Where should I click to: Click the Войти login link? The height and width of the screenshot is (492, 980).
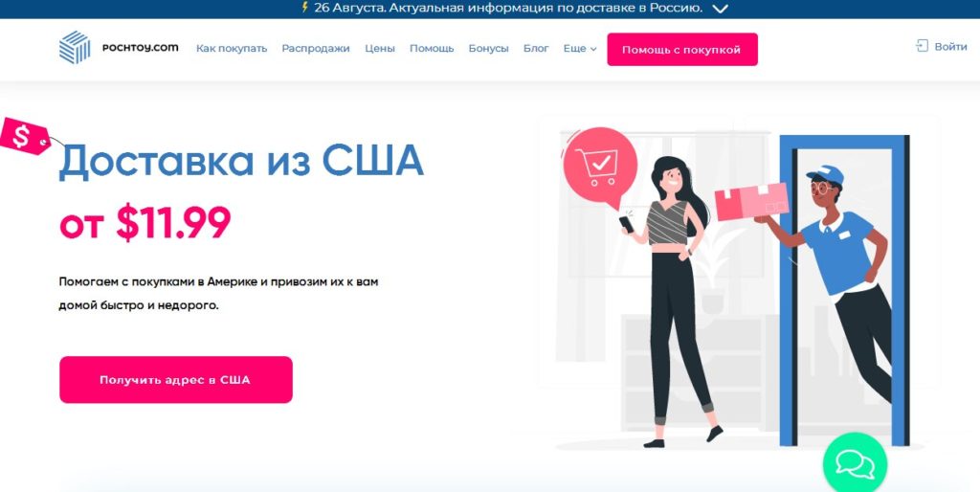click(x=950, y=46)
